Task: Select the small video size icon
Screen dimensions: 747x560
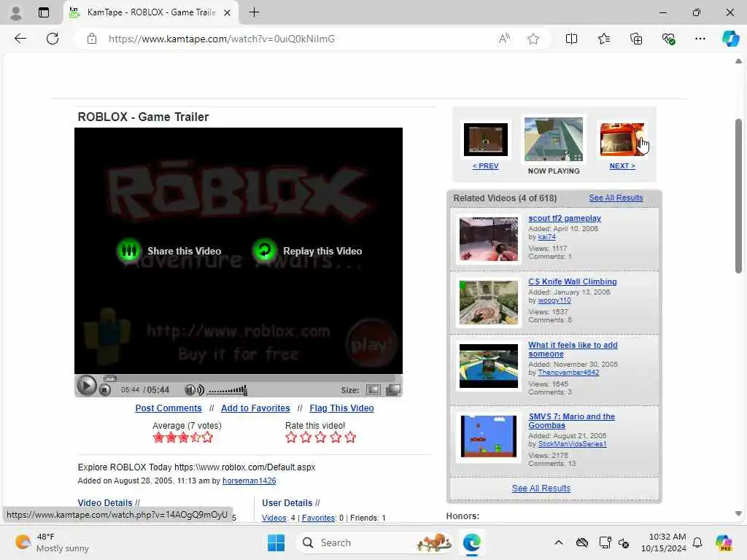Action: point(373,390)
